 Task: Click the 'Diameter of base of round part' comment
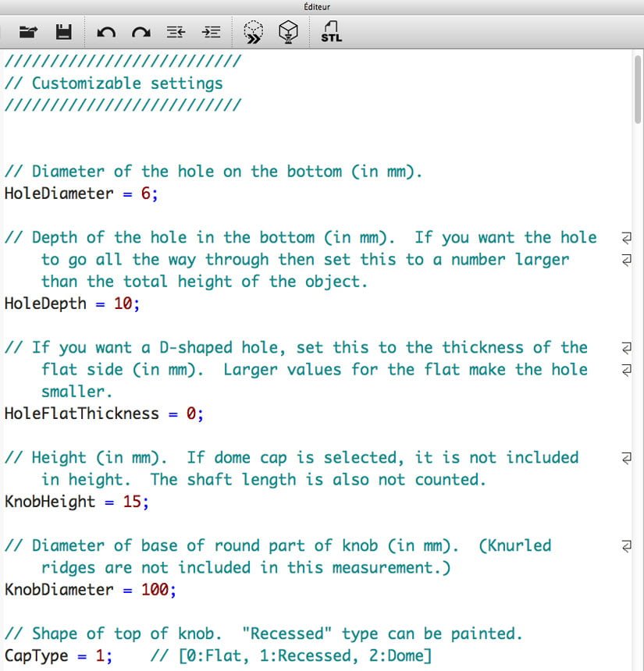coord(277,546)
